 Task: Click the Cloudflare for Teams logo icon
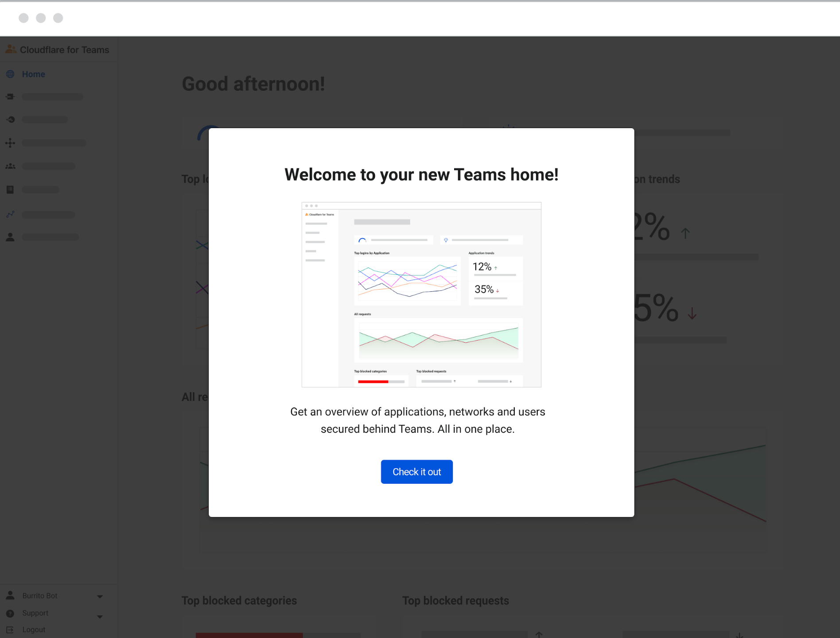(x=11, y=49)
